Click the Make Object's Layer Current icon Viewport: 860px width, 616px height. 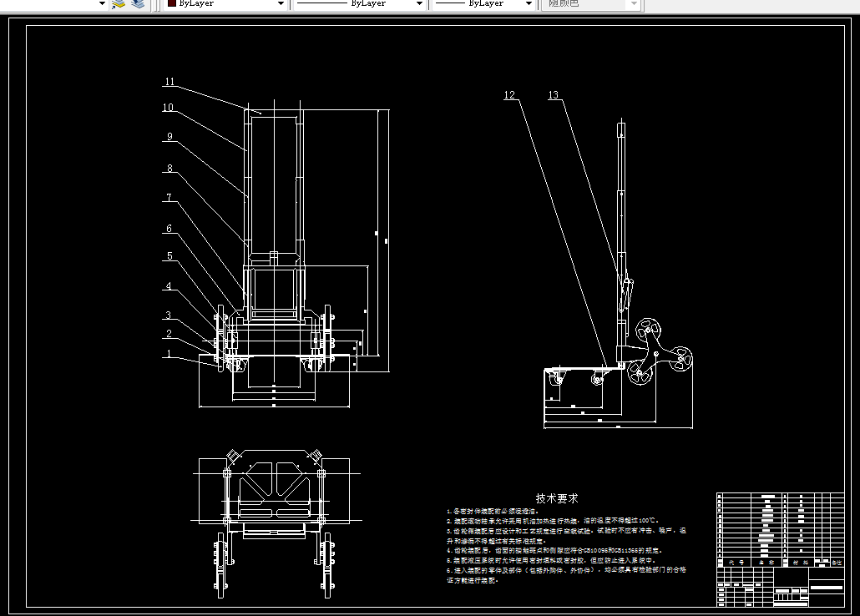pos(119,4)
